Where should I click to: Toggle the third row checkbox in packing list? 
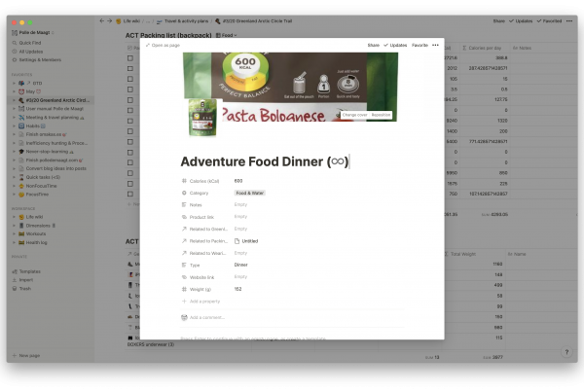coord(130,79)
